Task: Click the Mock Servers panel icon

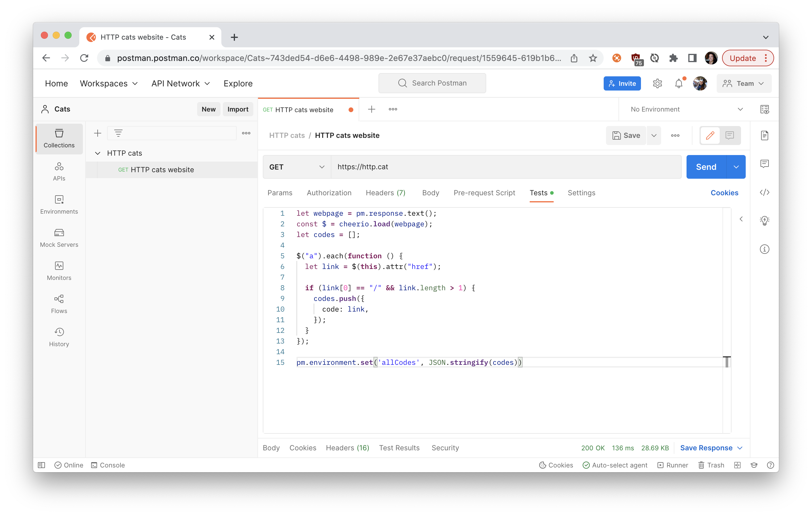Action: pos(59,233)
